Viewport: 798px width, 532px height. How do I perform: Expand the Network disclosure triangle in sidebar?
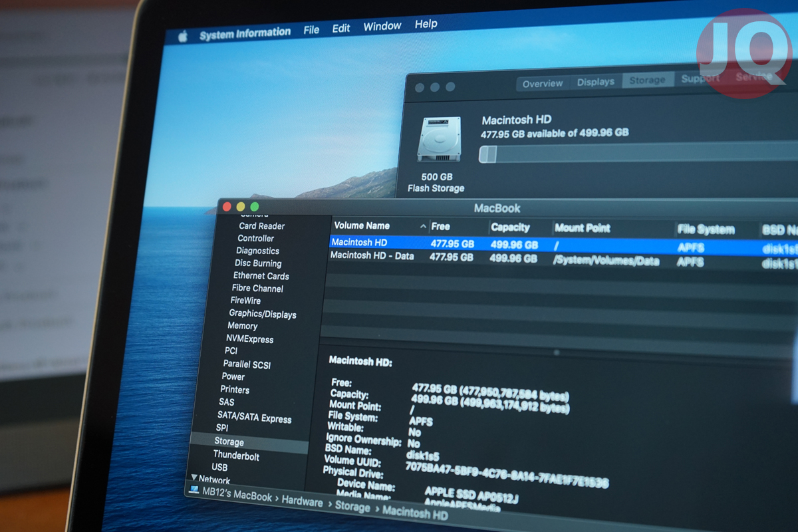194,477
